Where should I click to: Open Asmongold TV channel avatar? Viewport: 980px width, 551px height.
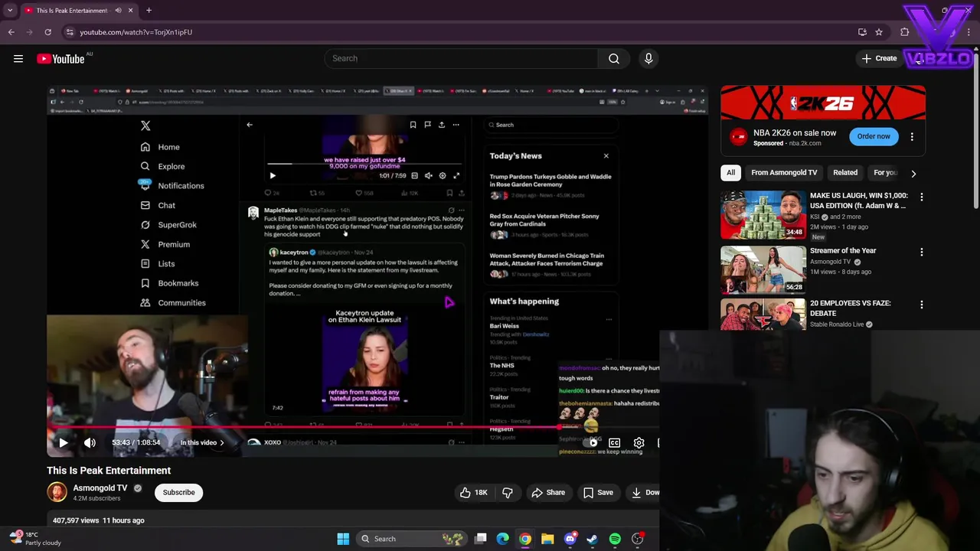[57, 492]
